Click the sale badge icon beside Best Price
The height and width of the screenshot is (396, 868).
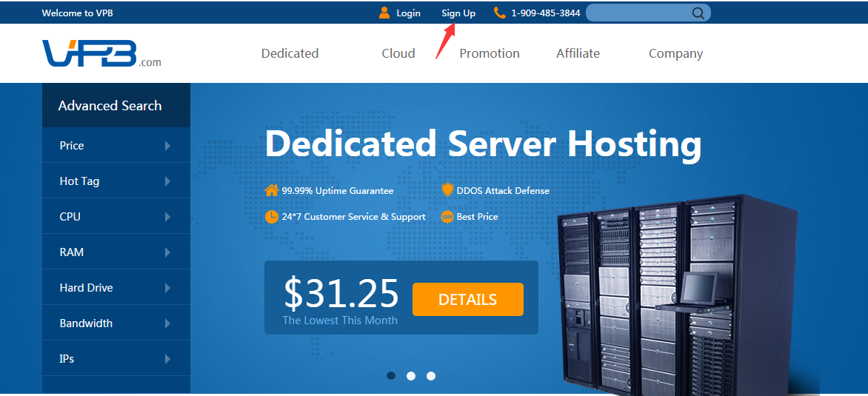tap(447, 217)
